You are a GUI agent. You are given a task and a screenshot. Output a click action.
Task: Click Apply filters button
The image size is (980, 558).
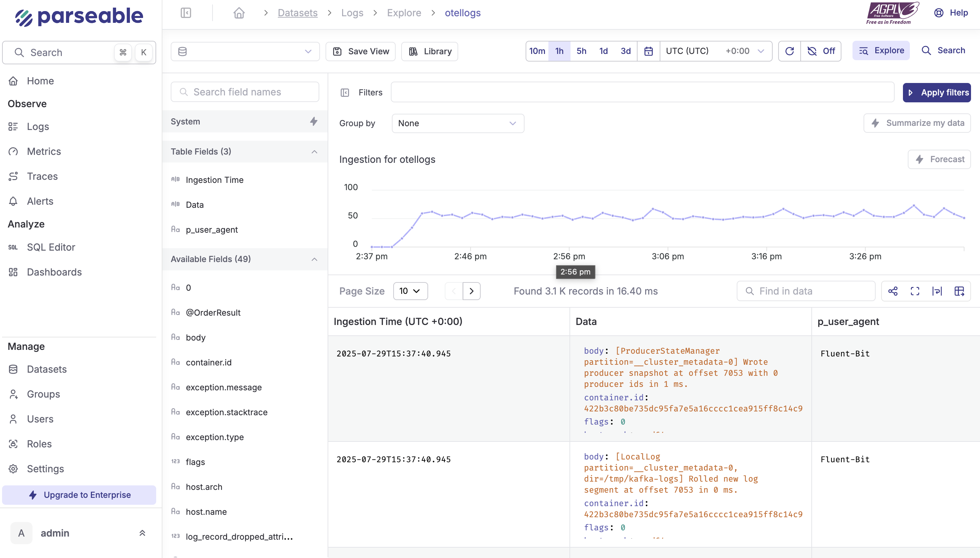click(936, 93)
